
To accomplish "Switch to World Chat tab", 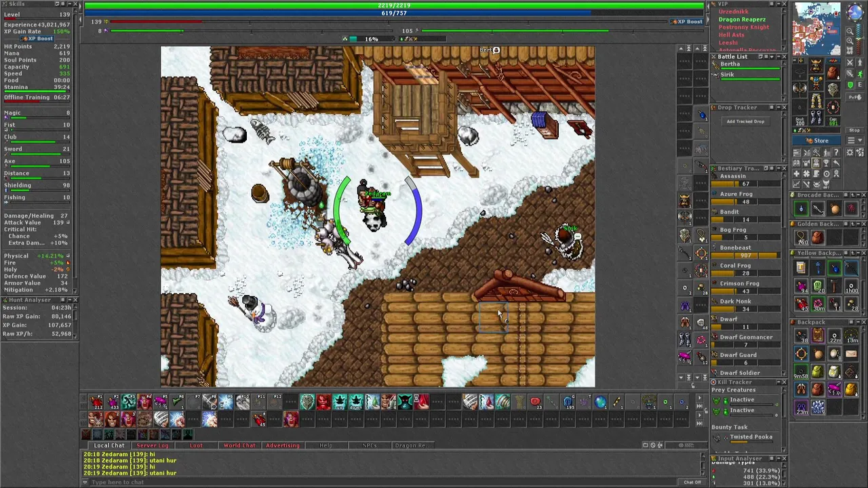I will (x=239, y=445).
